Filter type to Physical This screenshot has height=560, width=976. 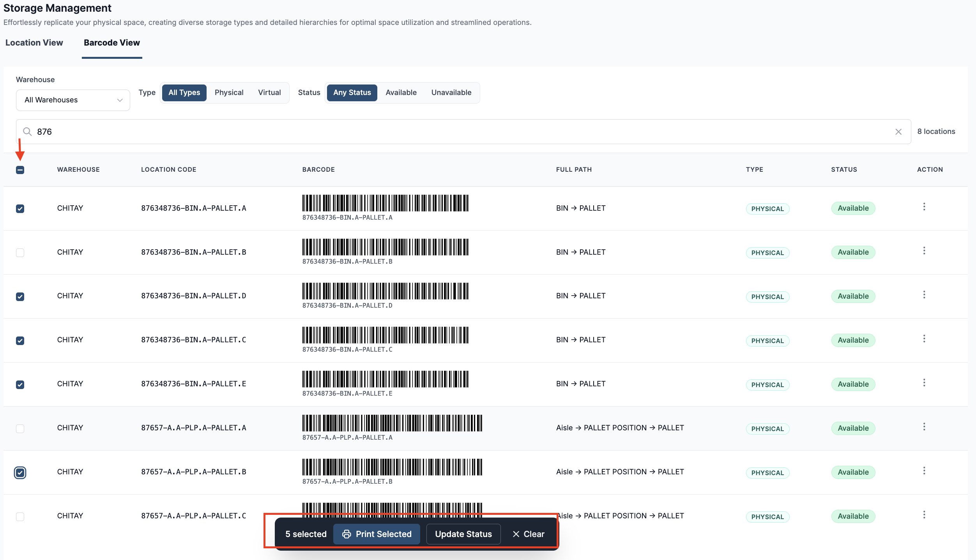click(x=229, y=93)
